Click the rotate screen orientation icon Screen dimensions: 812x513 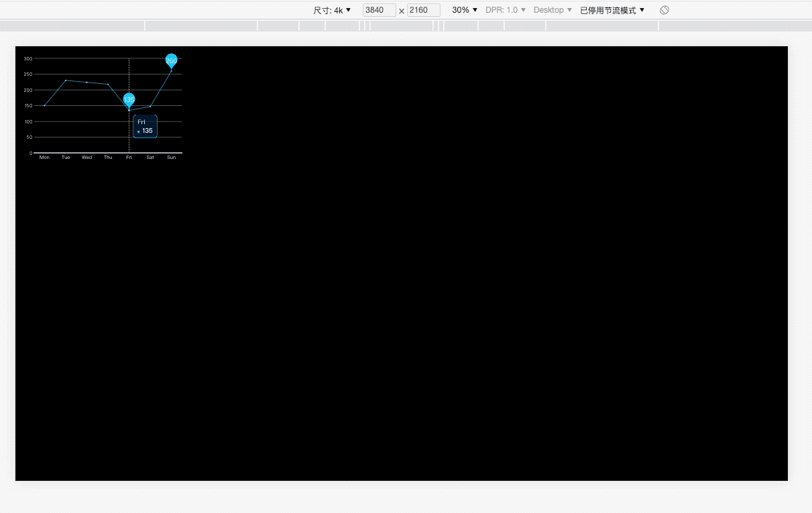point(664,10)
